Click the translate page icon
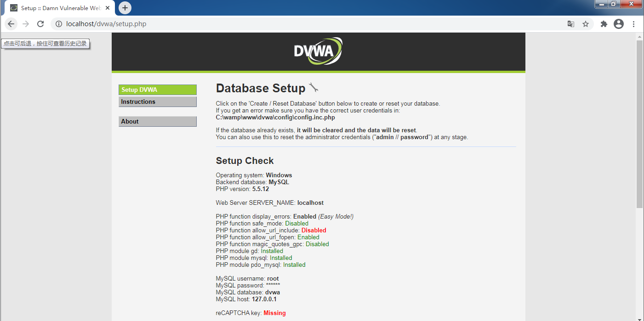This screenshot has width=644, height=321. [570, 23]
